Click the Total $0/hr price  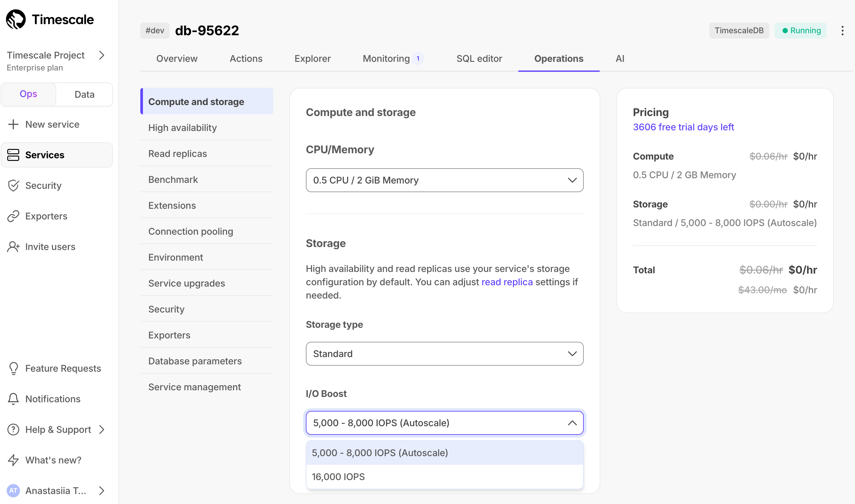pos(802,270)
